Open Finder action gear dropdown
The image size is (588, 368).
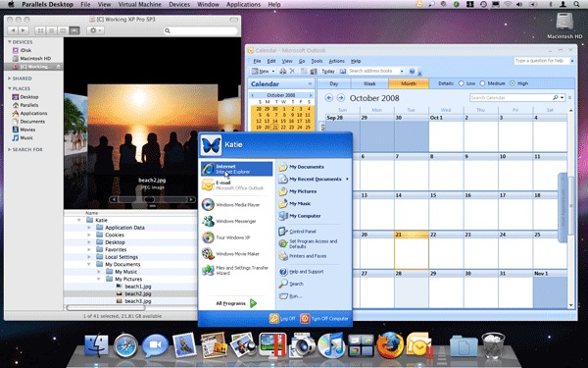point(95,30)
